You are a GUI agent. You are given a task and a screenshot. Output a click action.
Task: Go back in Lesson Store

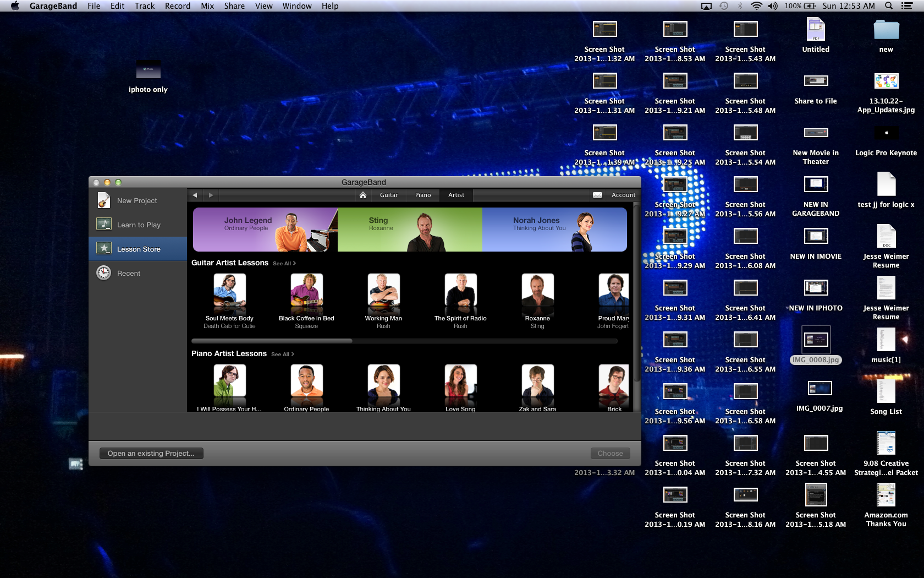click(195, 195)
